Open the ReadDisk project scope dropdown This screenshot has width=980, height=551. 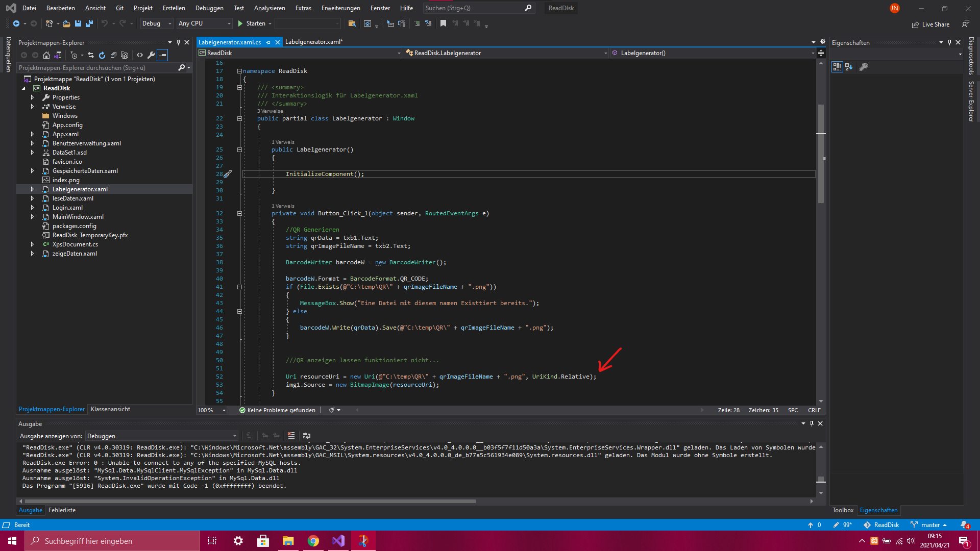(x=300, y=53)
